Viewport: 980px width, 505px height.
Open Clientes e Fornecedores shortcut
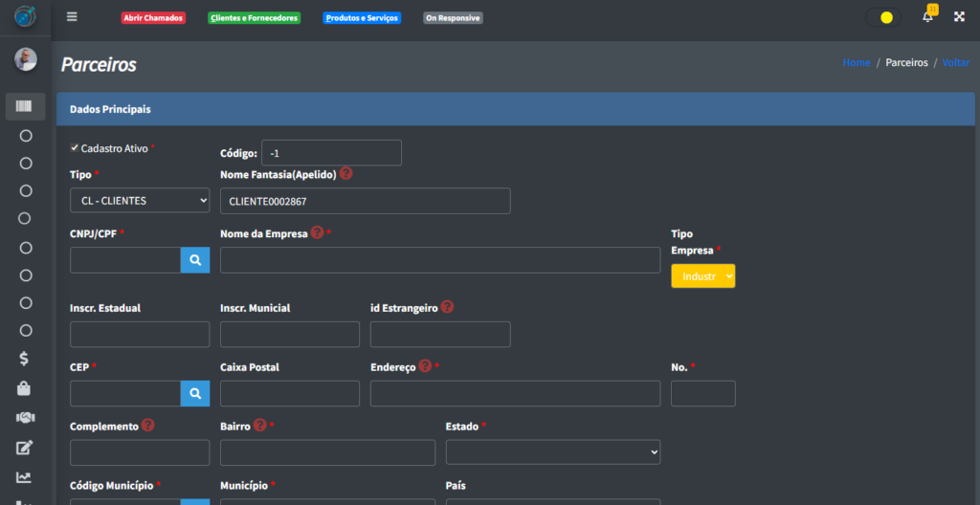[x=254, y=18]
